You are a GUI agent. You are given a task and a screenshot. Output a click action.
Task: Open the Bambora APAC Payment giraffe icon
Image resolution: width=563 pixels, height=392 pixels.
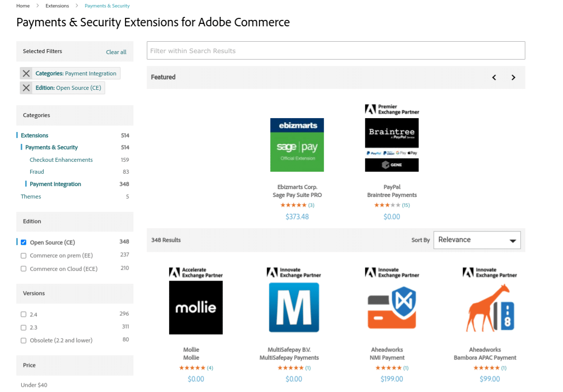tap(490, 307)
